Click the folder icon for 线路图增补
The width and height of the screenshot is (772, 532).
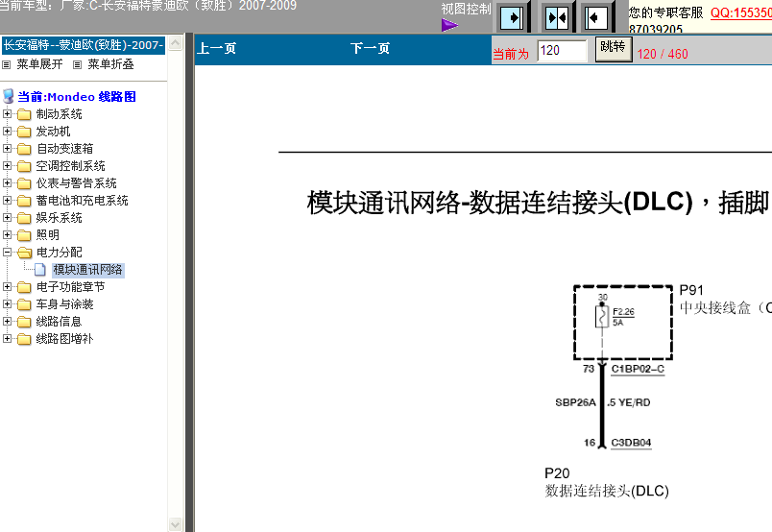(x=24, y=339)
